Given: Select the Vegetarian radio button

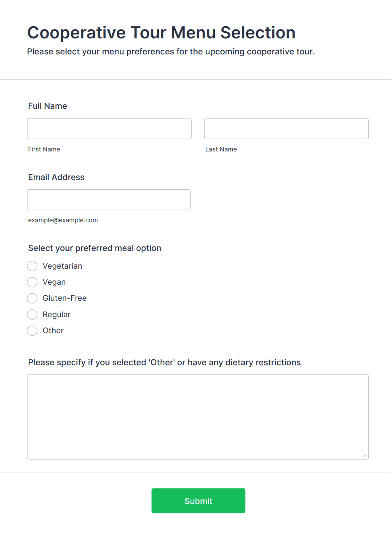Looking at the screenshot, I should point(32,266).
